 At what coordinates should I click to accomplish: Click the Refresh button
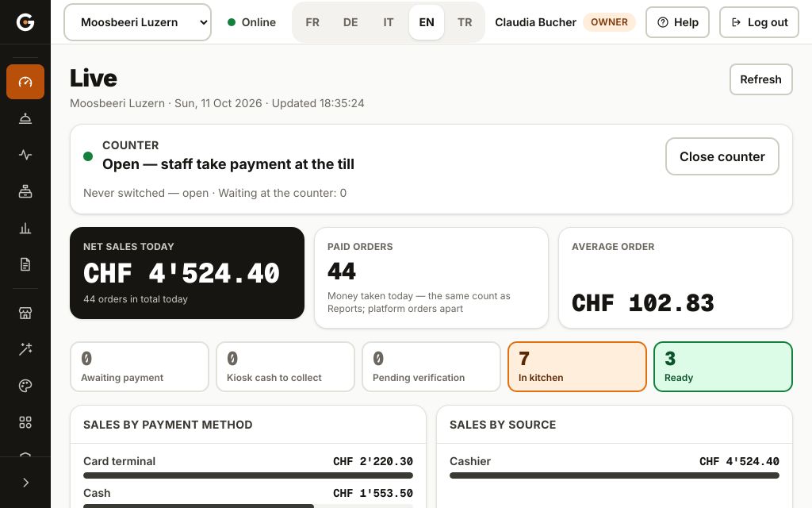pos(760,79)
